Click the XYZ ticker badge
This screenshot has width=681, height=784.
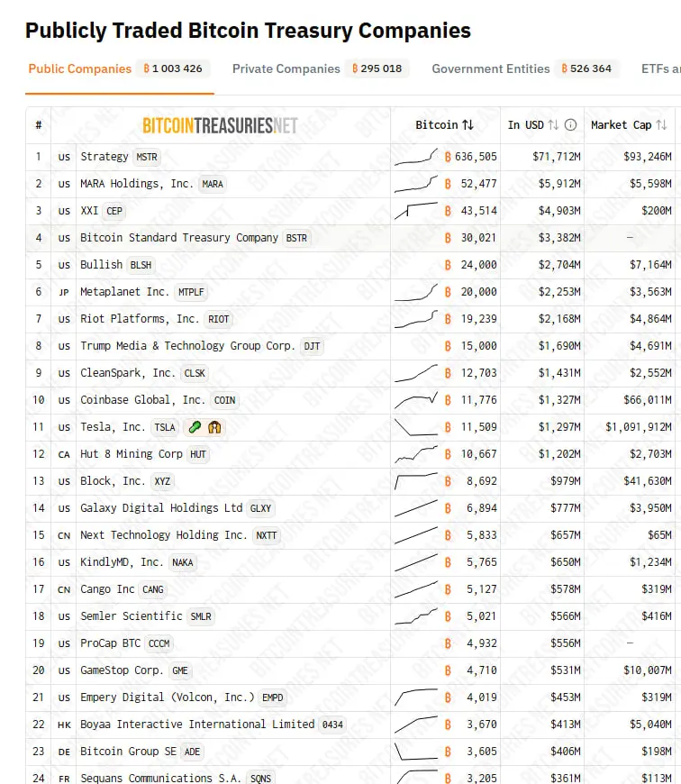click(162, 481)
